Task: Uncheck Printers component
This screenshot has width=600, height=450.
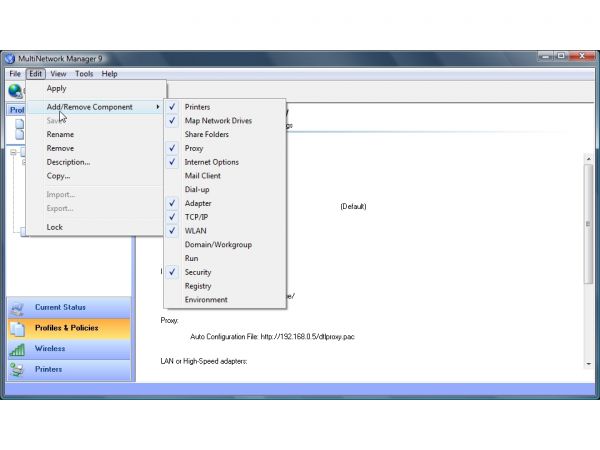Action: coord(225,107)
